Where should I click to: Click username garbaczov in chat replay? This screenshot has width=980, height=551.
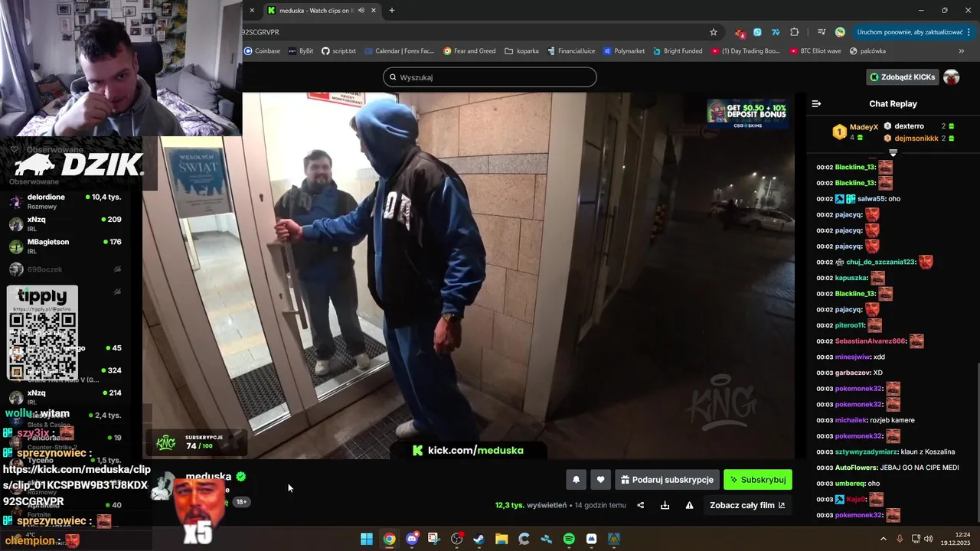pyautogui.click(x=853, y=373)
